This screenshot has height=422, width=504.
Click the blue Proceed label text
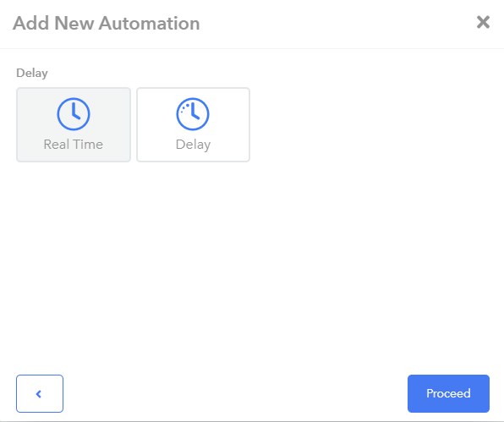click(448, 393)
